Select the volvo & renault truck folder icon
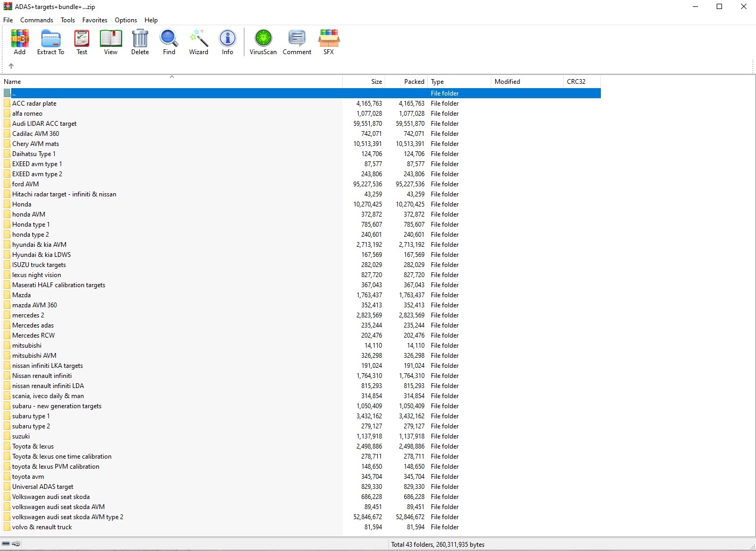This screenshot has height=551, width=756. (7, 527)
